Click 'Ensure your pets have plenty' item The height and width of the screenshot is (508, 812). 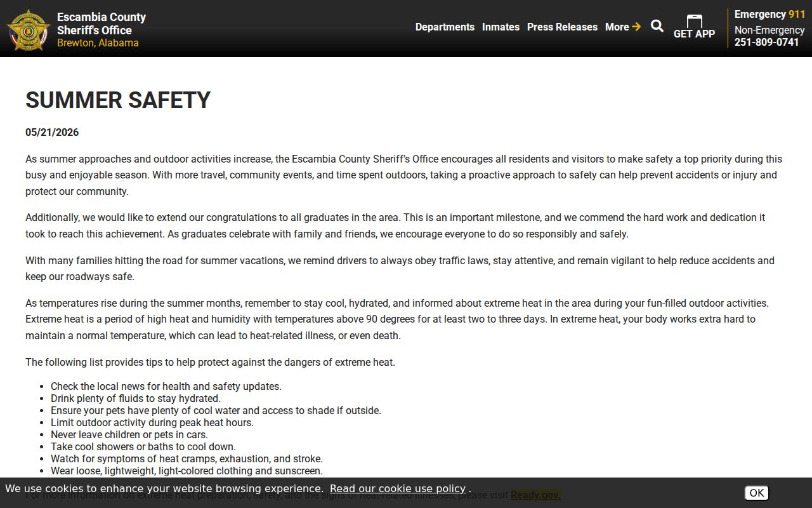click(216, 410)
